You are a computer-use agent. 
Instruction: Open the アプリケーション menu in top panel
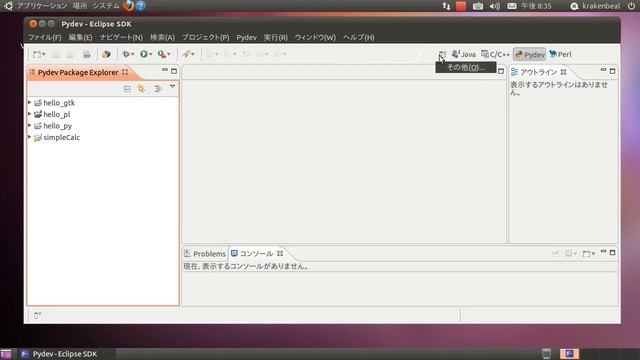42,6
